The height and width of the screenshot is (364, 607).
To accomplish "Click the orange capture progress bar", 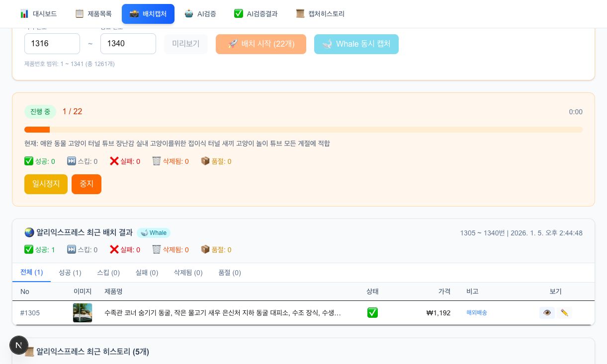I will click(x=37, y=130).
